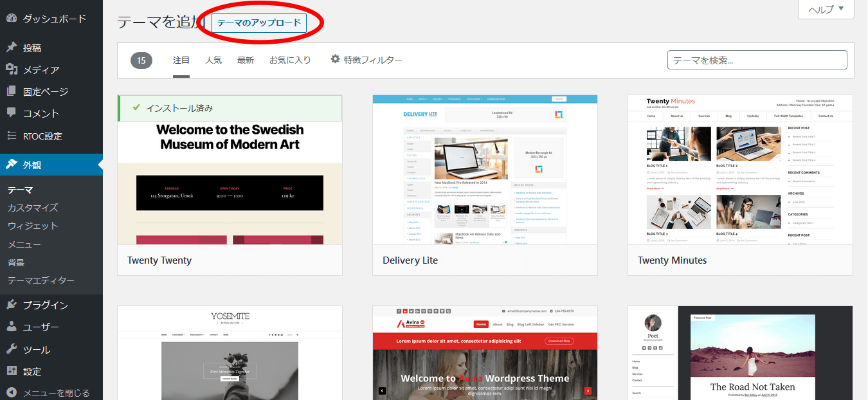Image resolution: width=868 pixels, height=400 pixels.
Task: Click the paintbrush icon beside 外観
Action: (12, 165)
